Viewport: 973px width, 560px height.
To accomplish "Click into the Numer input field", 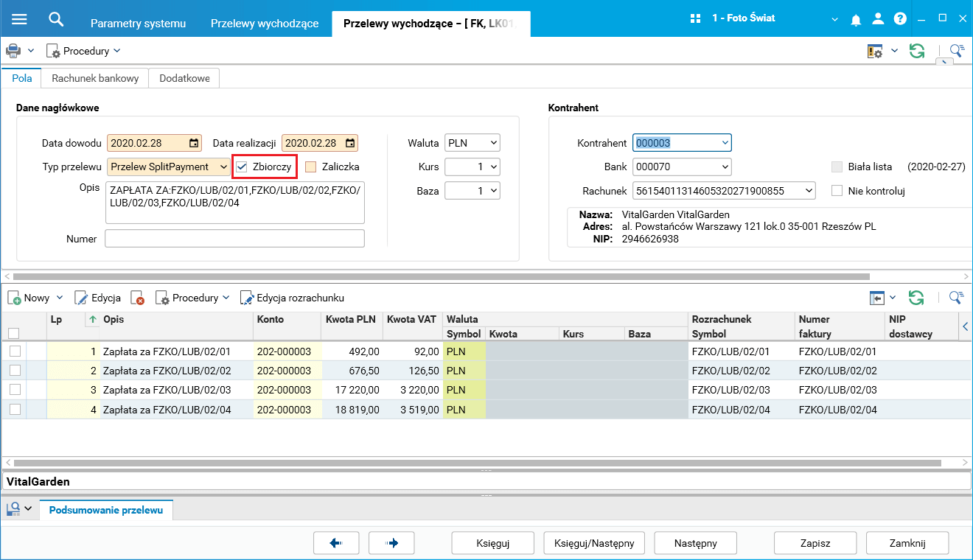I will pyautogui.click(x=234, y=239).
